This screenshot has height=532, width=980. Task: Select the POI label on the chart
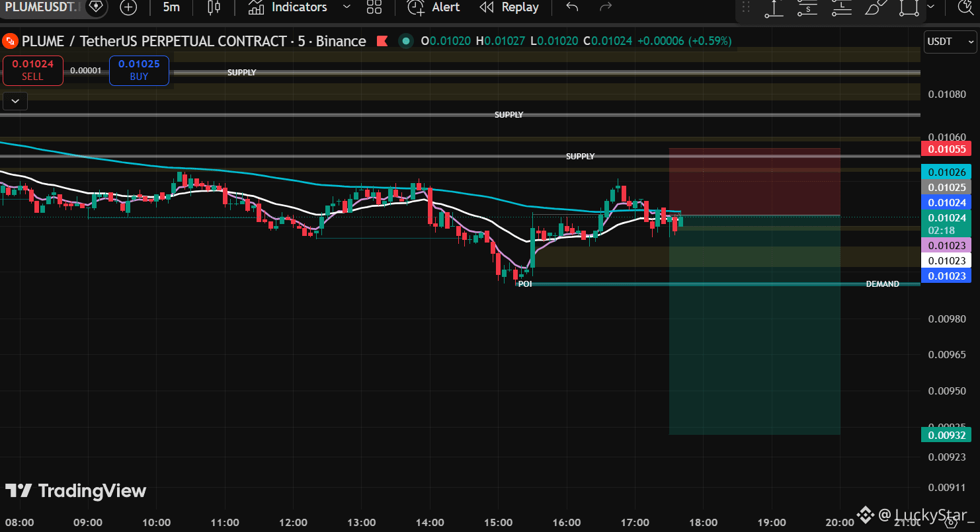(x=525, y=284)
